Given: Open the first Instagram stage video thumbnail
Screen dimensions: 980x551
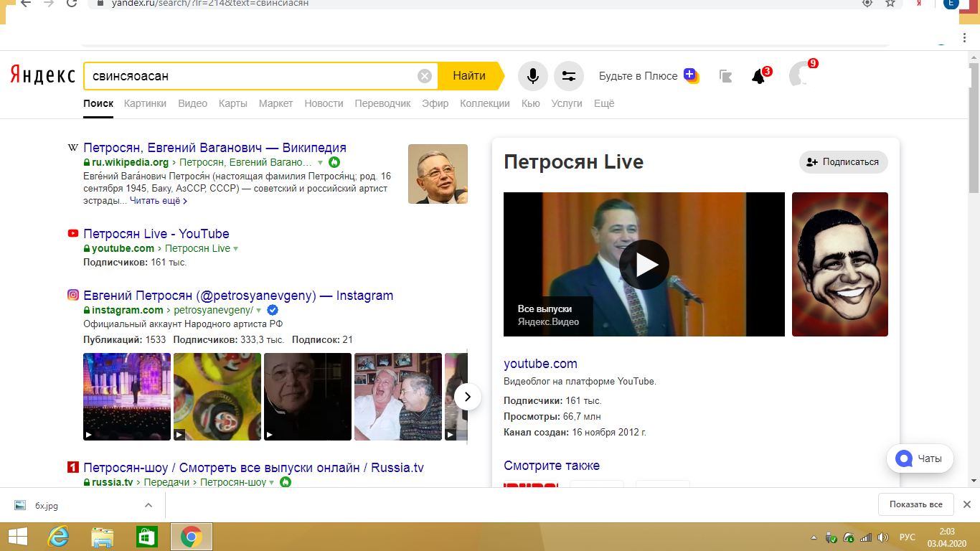Looking at the screenshot, I should tap(127, 397).
